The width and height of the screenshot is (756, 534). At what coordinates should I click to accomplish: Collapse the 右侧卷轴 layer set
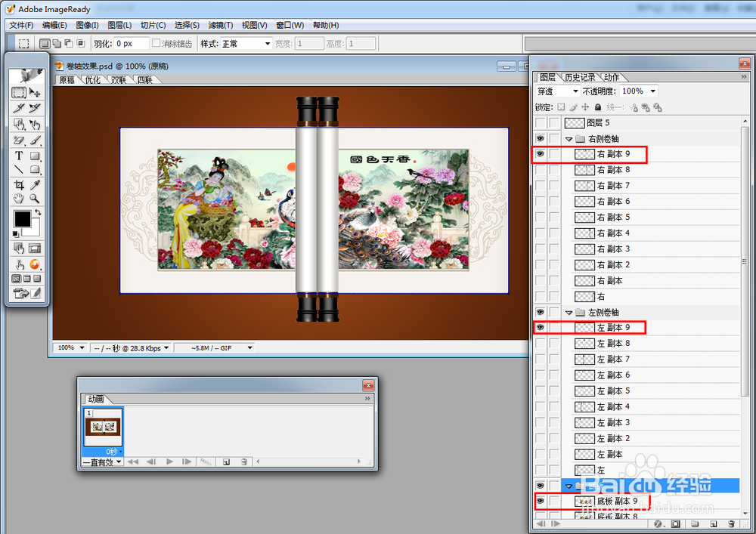[x=569, y=139]
